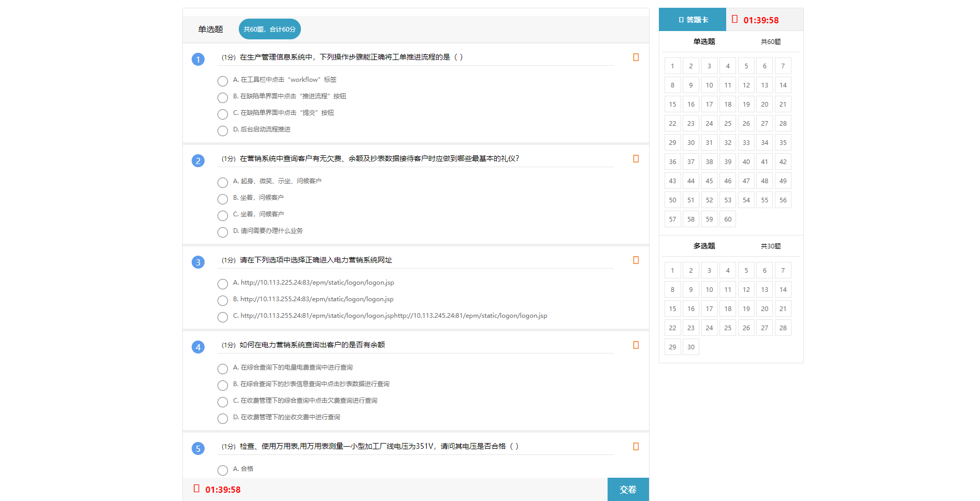
Task: Click the clock icon beside the top timer
Action: point(734,19)
